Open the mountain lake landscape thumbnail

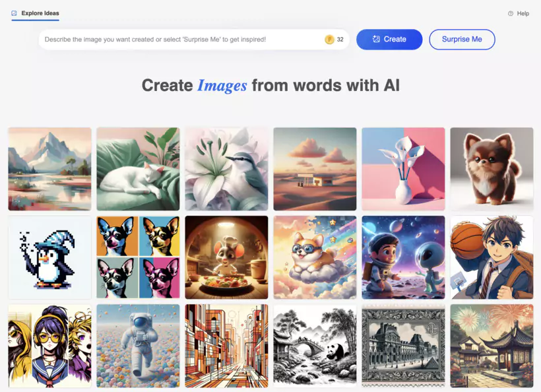pyautogui.click(x=49, y=169)
